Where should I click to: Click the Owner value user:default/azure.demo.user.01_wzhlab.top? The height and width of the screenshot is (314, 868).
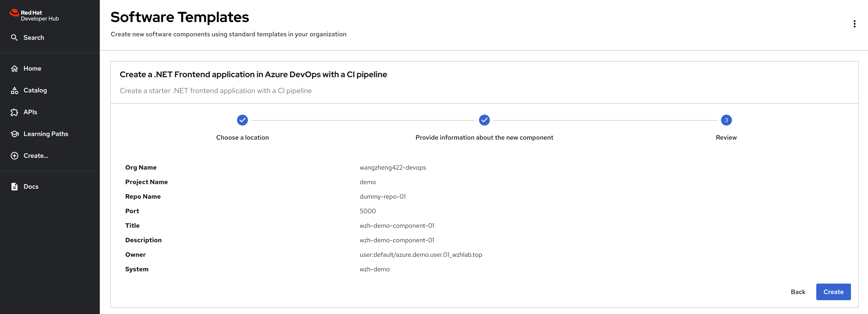tap(421, 255)
